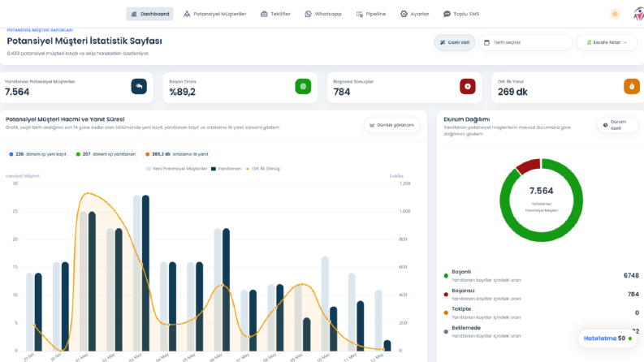Toggle the Canlı Veri button
This screenshot has height=362, width=644.
coord(455,42)
